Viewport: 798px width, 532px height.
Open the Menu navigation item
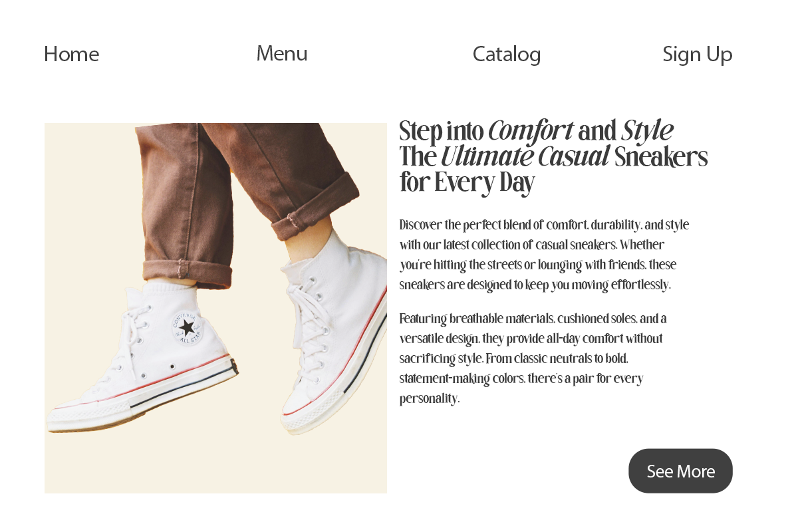pyautogui.click(x=282, y=53)
